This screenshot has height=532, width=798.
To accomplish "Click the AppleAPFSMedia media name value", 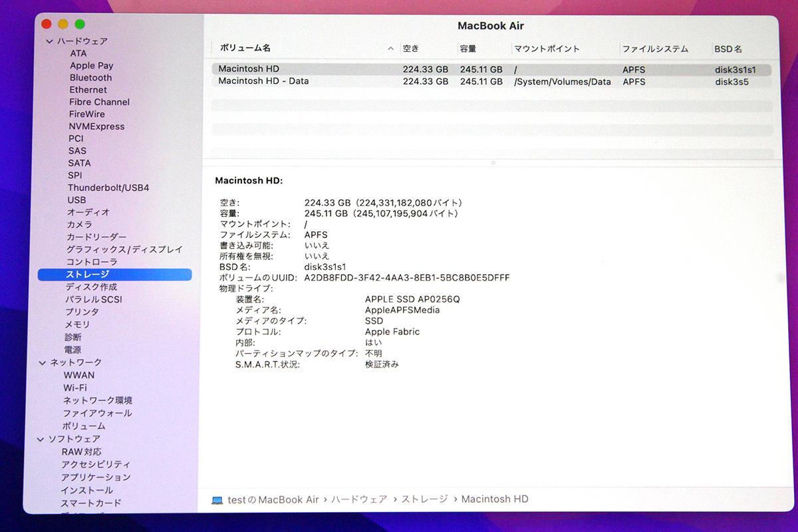I will point(402,310).
